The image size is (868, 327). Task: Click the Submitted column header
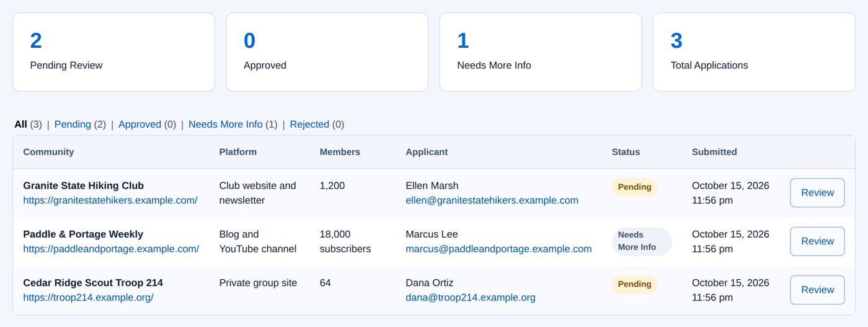point(714,152)
